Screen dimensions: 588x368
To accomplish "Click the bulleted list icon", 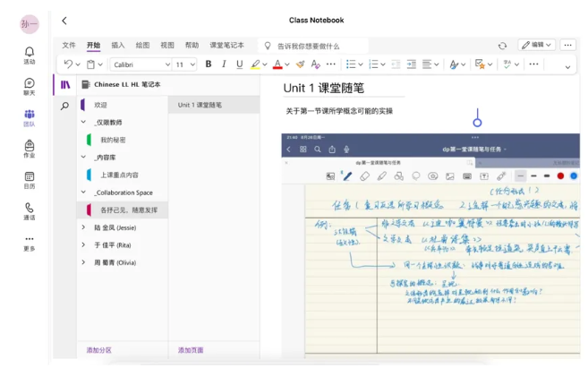I will 351,64.
